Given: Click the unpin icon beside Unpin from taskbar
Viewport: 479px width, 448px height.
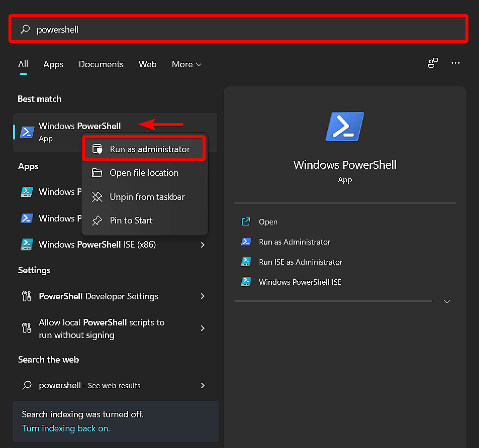Looking at the screenshot, I should tap(97, 197).
